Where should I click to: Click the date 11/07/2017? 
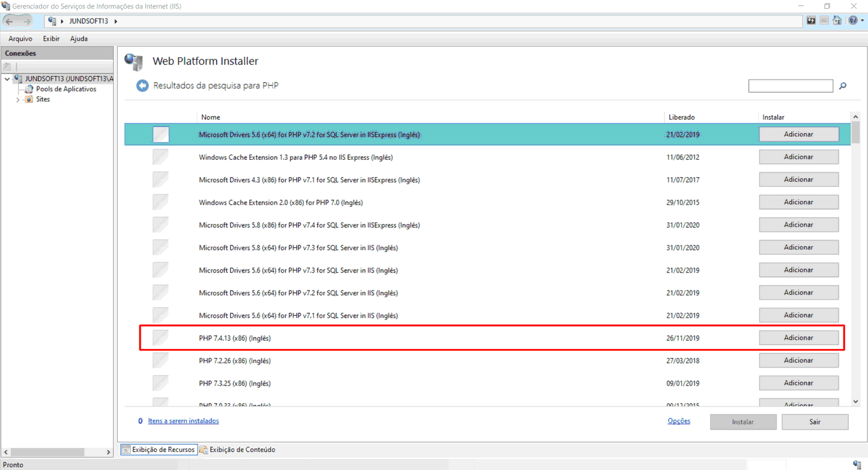pos(684,180)
